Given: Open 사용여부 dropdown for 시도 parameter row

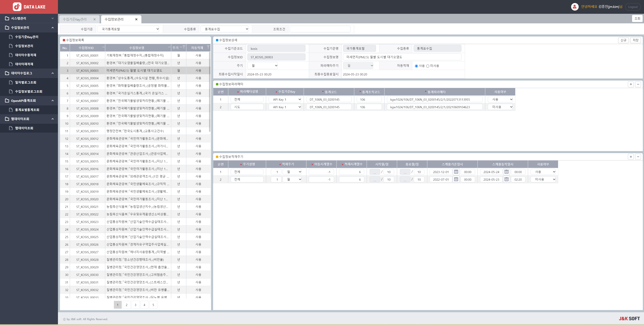Looking at the screenshot, I should (500, 107).
